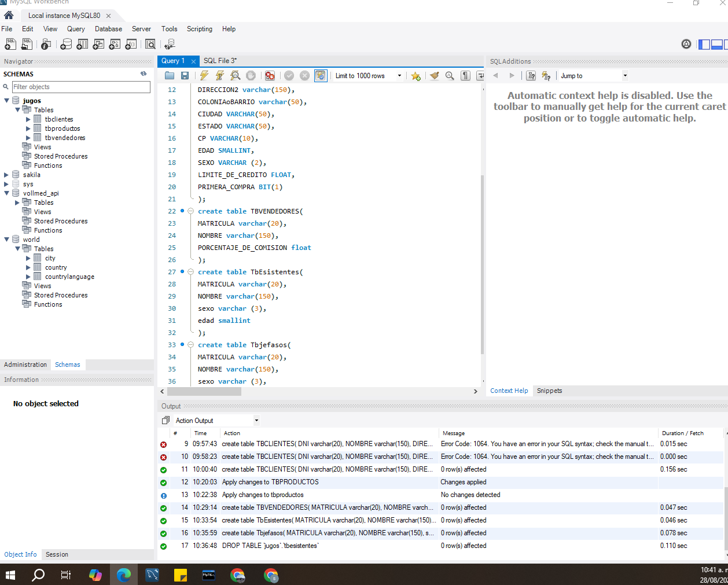Execute the script with the lightning bolt
The image size is (728, 585).
click(204, 76)
